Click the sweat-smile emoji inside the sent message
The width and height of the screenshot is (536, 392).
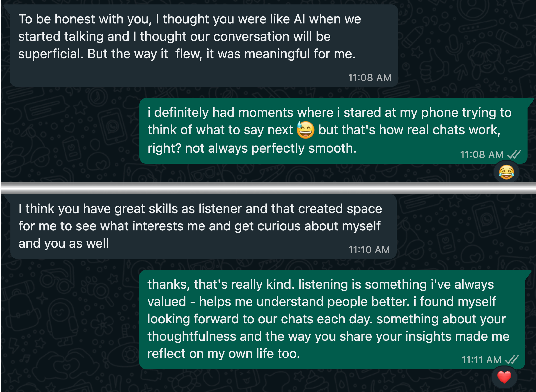click(306, 130)
